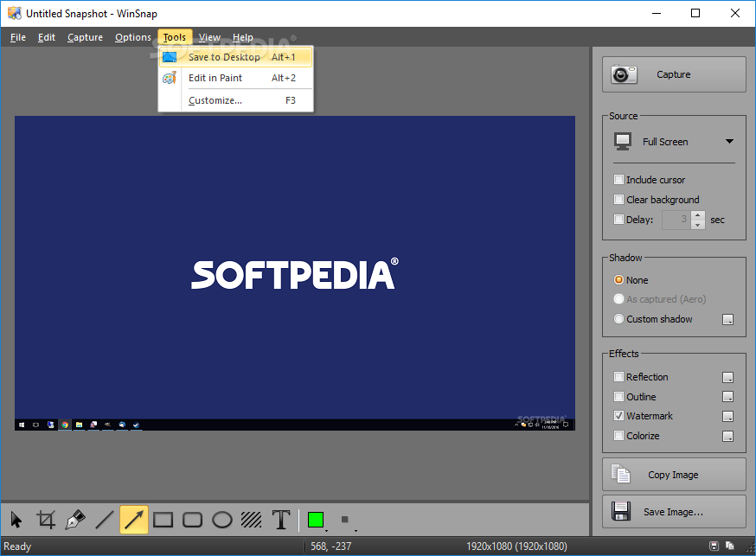
Task: Select the pointer selection tool
Action: point(16,520)
